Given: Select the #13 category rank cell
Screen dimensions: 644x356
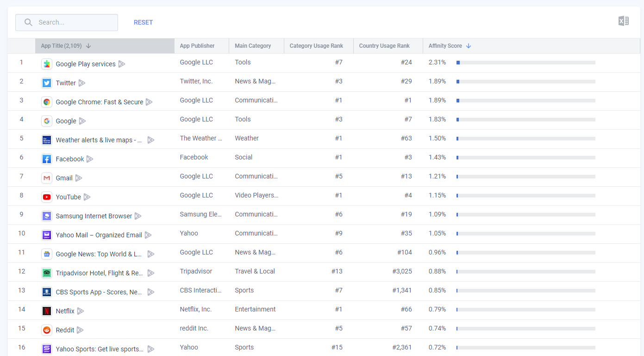Looking at the screenshot, I should [x=337, y=271].
